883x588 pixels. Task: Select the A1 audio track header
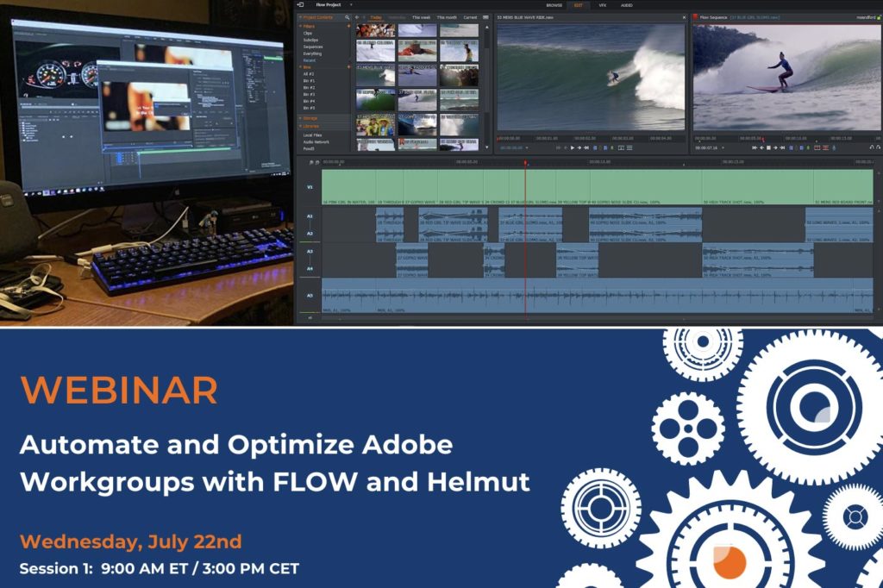(310, 216)
